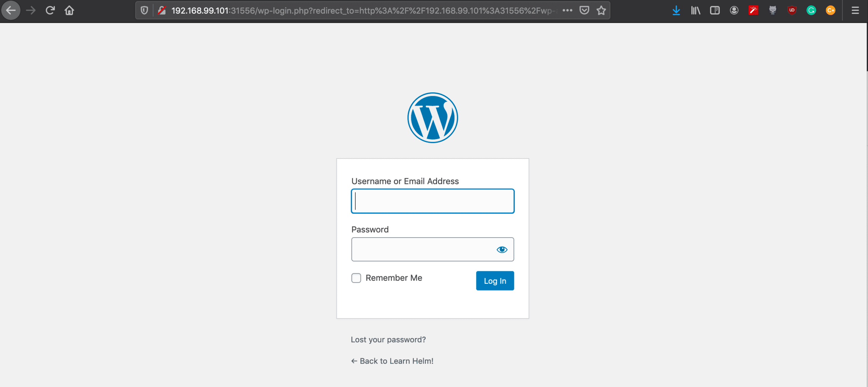Follow the Lost your password link

coord(388,340)
